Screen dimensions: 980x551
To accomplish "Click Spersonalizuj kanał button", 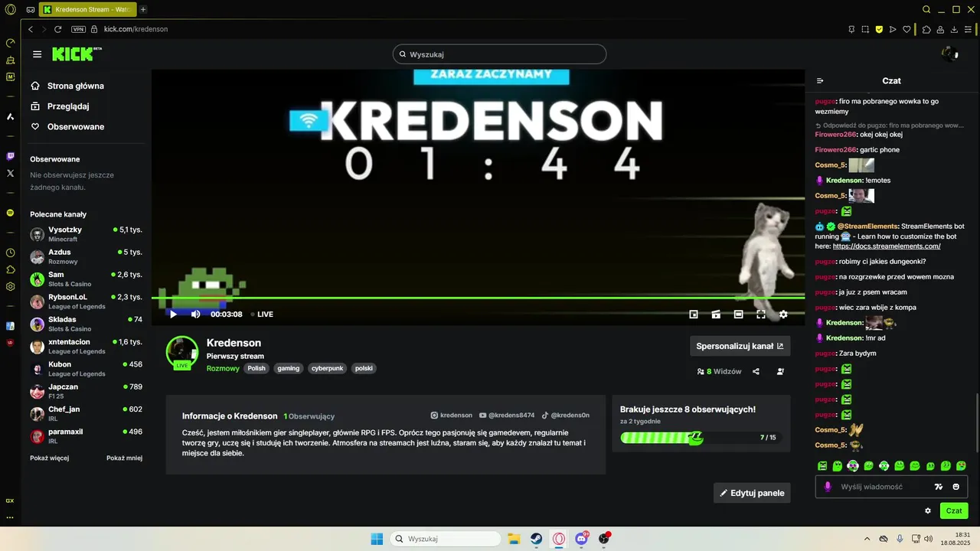I will click(740, 346).
